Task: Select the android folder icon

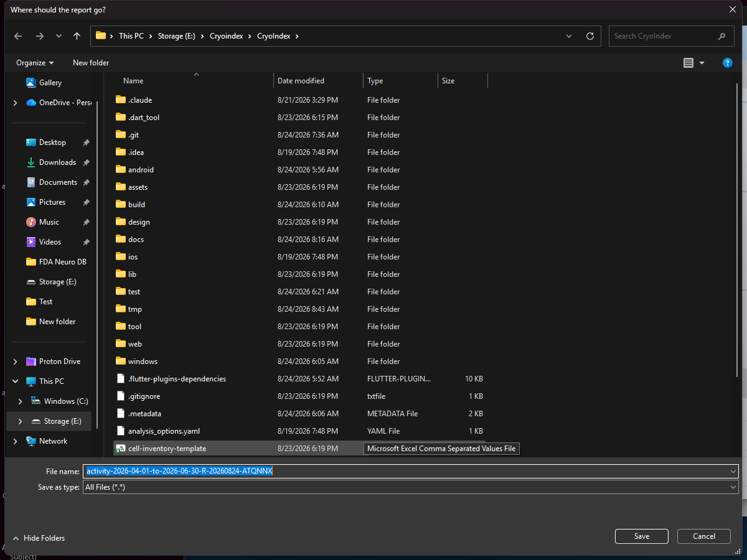Action: 121,170
